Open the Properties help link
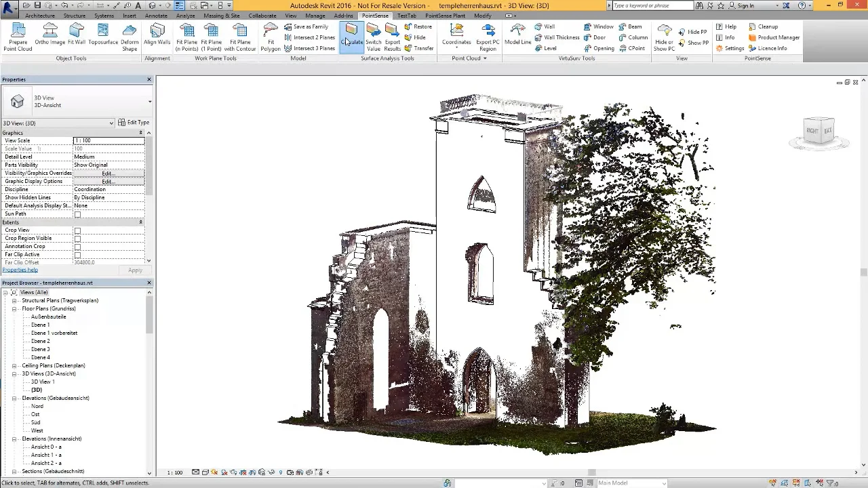This screenshot has height=488, width=868. point(20,270)
